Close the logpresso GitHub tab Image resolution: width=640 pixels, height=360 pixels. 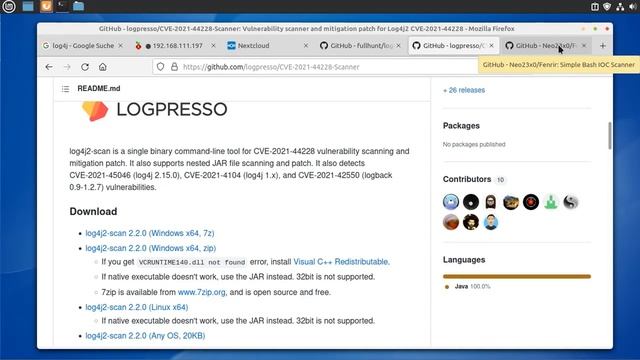coord(491,46)
